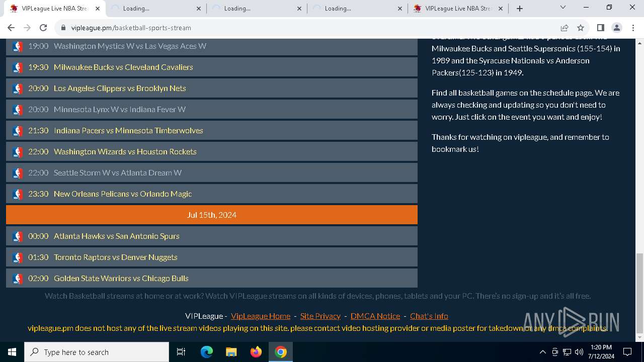Screen dimensions: 644x362
Task: Click the NBA icon beside Atlanta Hawks game
Action: [x=18, y=236]
